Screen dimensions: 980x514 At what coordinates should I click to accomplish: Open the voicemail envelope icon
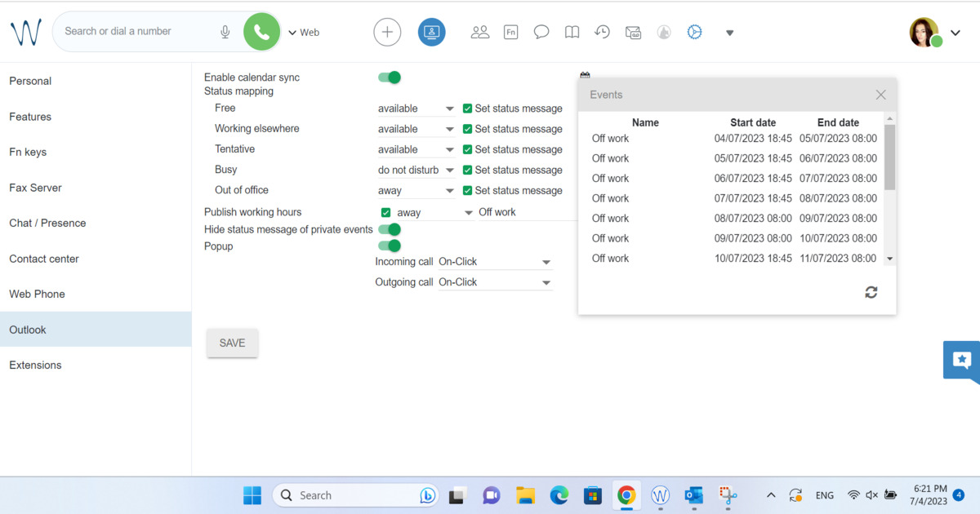point(633,32)
